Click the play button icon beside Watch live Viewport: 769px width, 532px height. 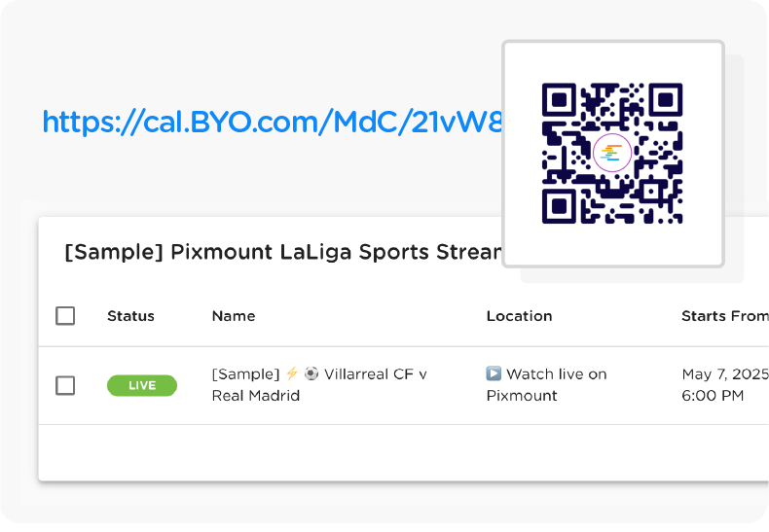[x=494, y=373]
